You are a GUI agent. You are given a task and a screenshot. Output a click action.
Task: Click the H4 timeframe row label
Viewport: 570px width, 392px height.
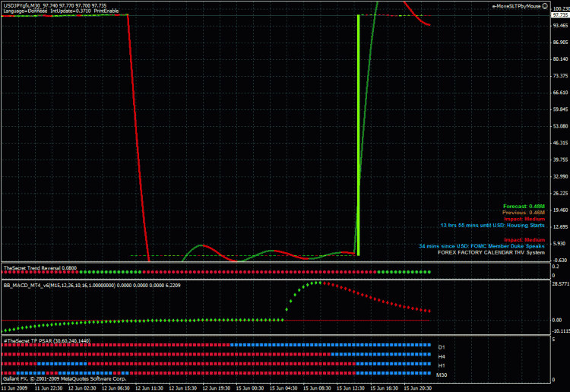click(442, 357)
